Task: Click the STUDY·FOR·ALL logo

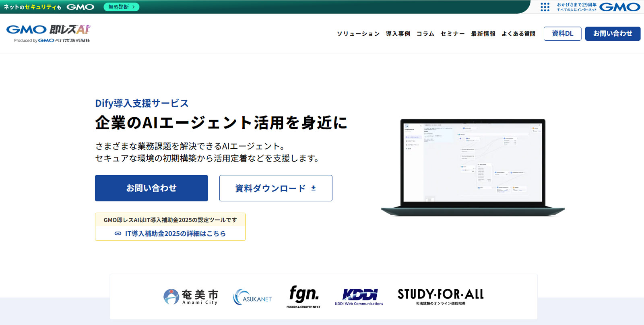Action: pyautogui.click(x=441, y=297)
